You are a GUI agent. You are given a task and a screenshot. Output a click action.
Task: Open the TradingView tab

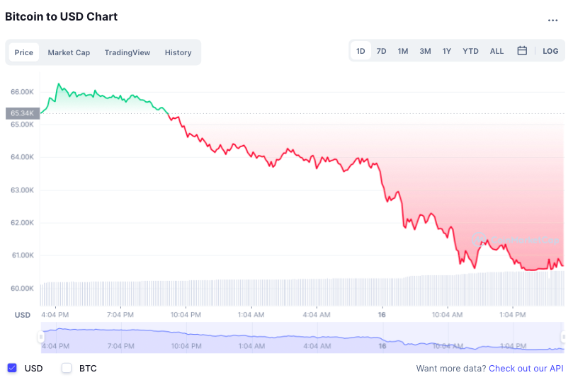tap(127, 52)
